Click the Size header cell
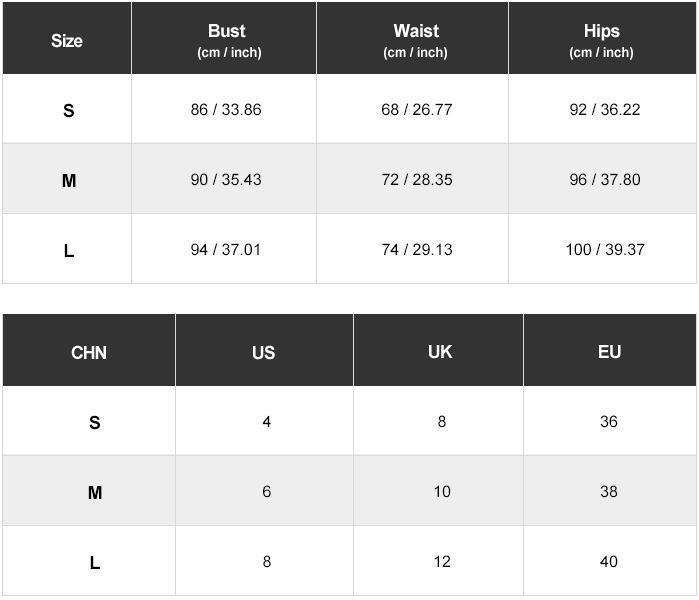 click(x=67, y=41)
